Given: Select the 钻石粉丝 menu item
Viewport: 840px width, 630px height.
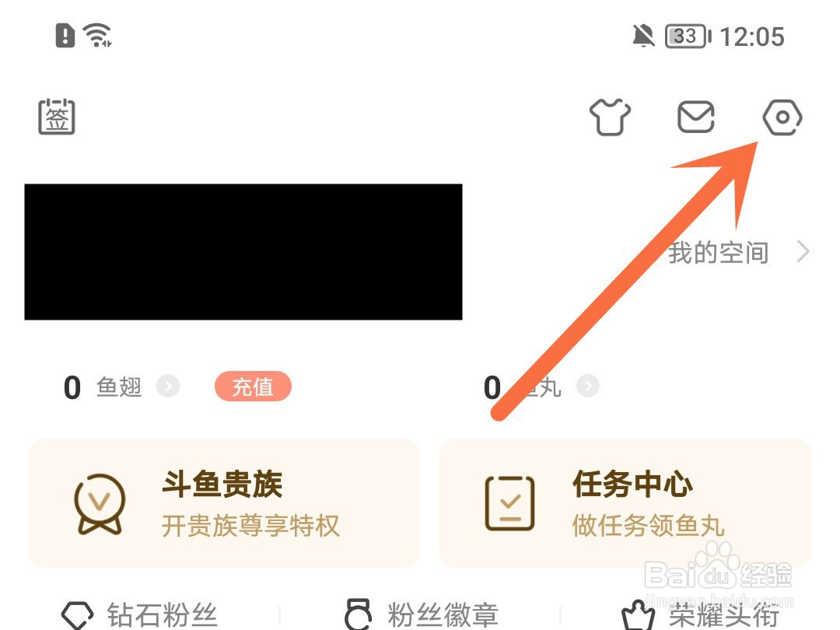Looking at the screenshot, I should (x=140, y=615).
